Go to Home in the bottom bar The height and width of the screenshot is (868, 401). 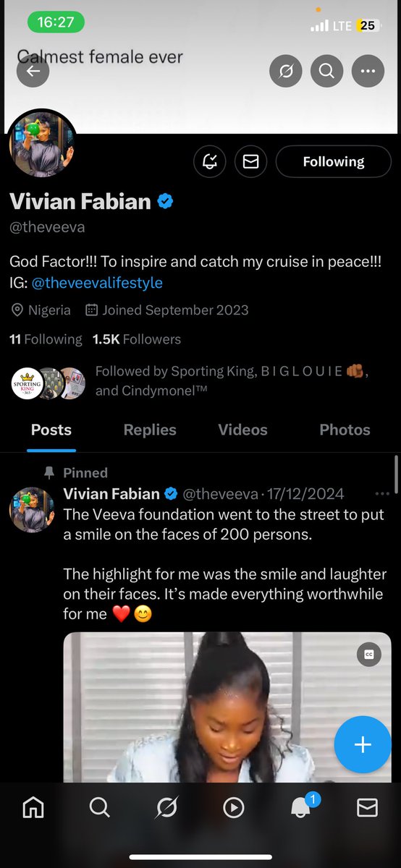click(33, 807)
